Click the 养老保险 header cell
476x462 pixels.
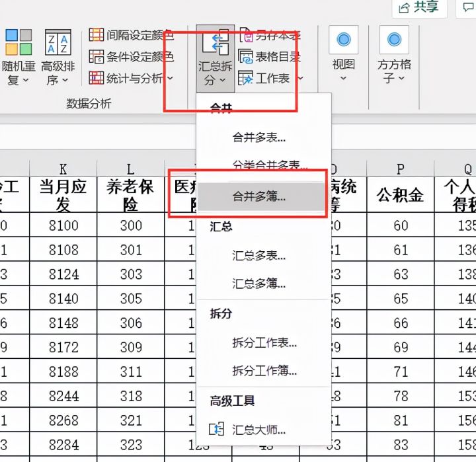[130, 195]
